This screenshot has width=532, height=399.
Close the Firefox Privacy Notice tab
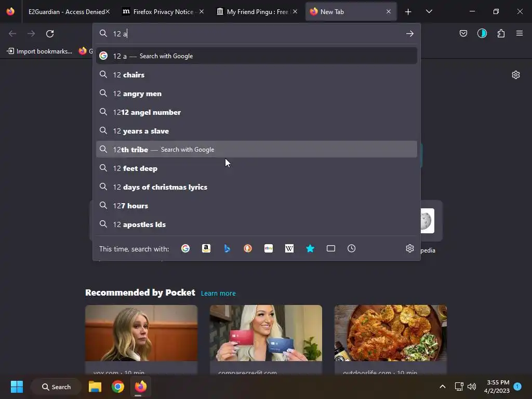(202, 11)
